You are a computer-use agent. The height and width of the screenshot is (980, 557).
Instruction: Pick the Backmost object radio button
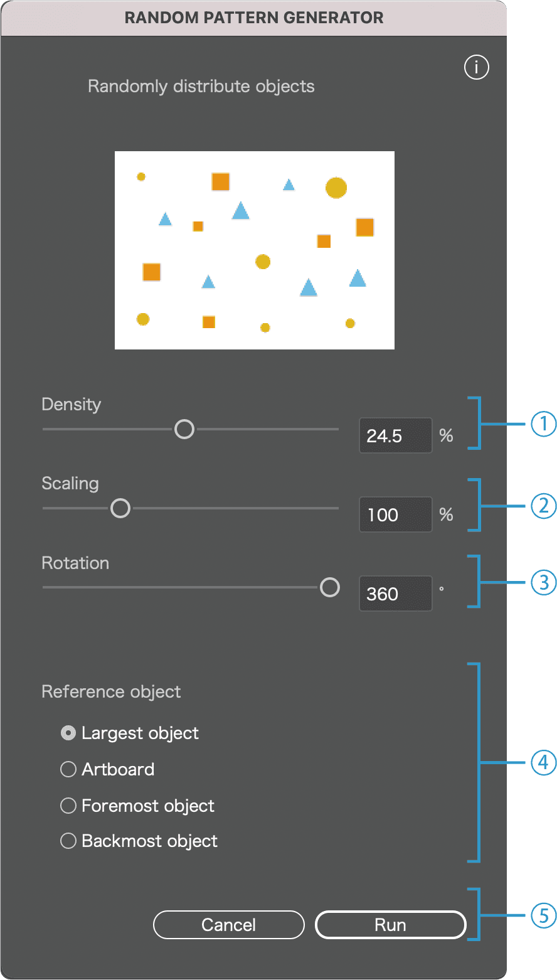coord(68,841)
